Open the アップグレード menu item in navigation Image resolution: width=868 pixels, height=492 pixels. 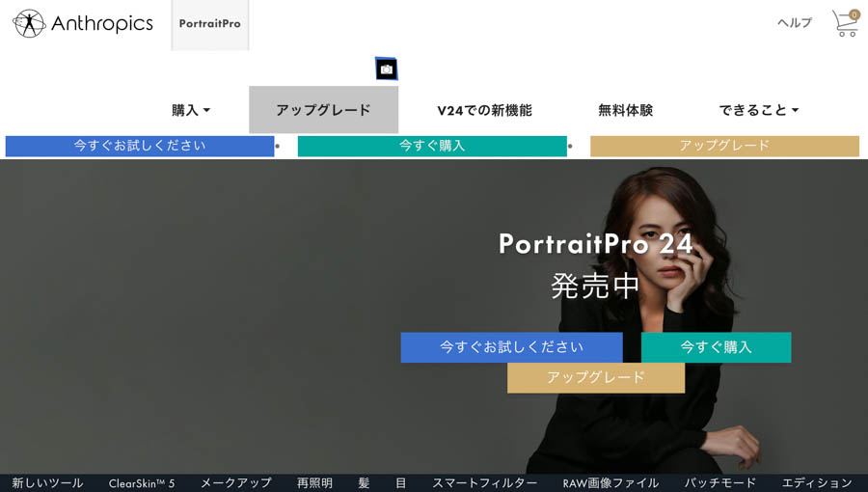pos(323,110)
